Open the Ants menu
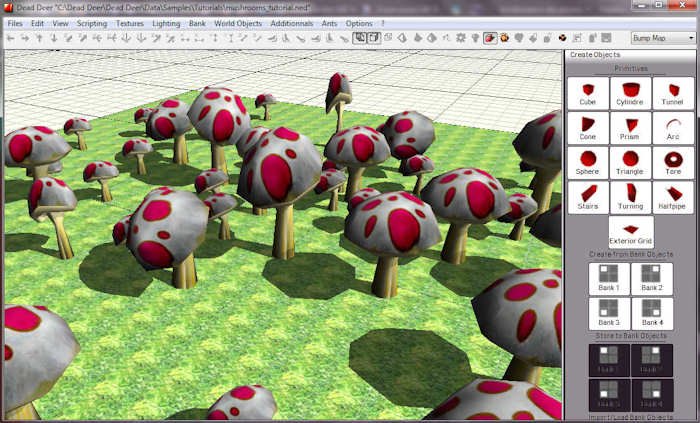 point(329,24)
